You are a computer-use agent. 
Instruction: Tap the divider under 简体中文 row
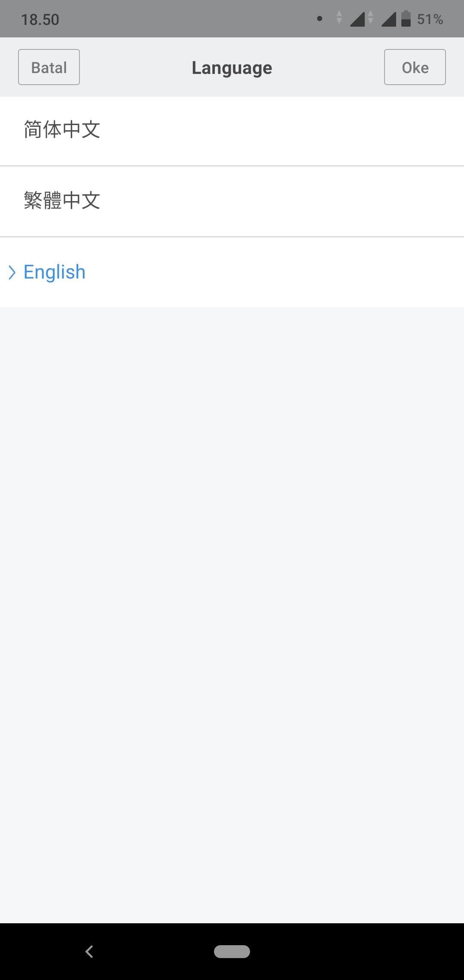click(232, 166)
